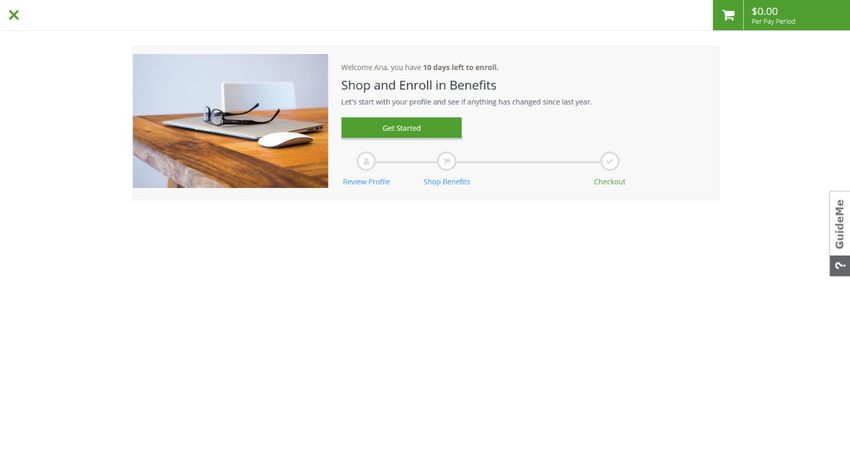Select the person icon for Review Profile step
Image resolution: width=850 pixels, height=459 pixels.
tap(366, 161)
